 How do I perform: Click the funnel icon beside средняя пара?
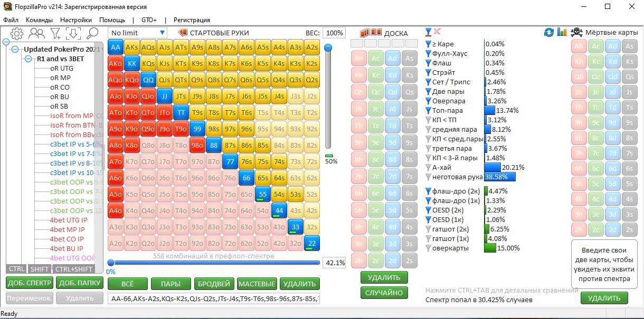click(x=429, y=130)
